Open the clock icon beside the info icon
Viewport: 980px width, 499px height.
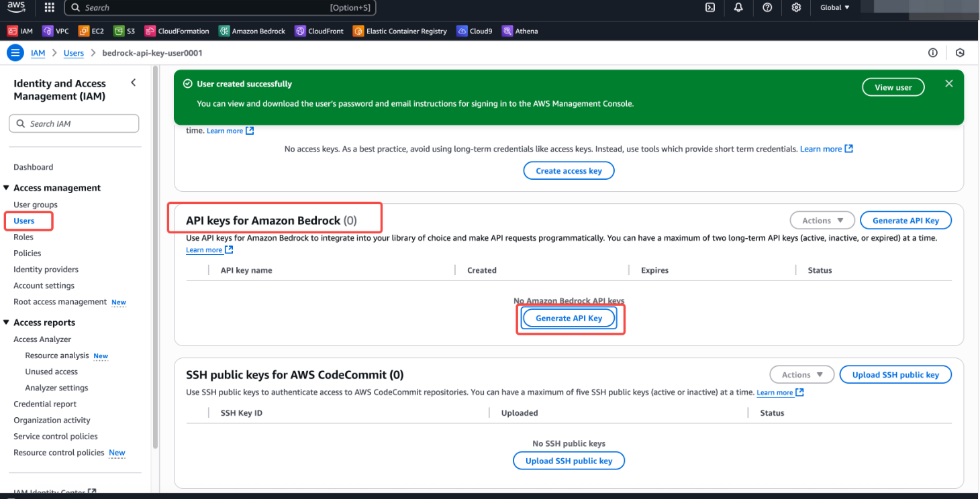click(x=960, y=53)
